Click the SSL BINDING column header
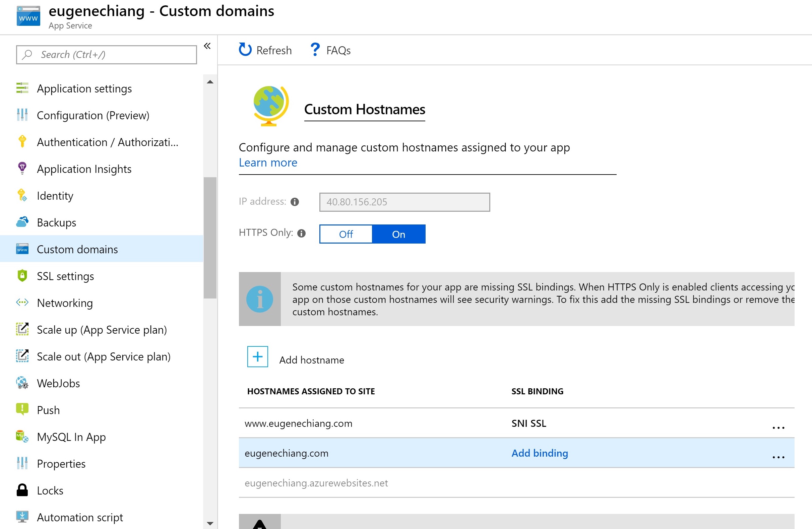The image size is (812, 529). coord(537,391)
